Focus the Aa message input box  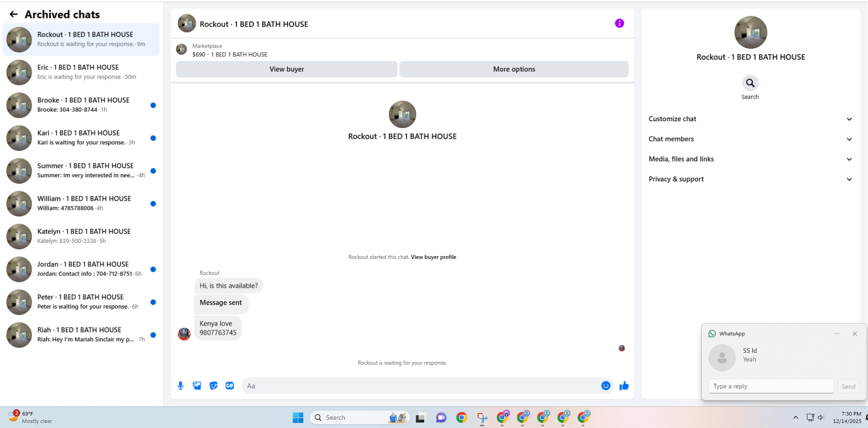coord(420,386)
